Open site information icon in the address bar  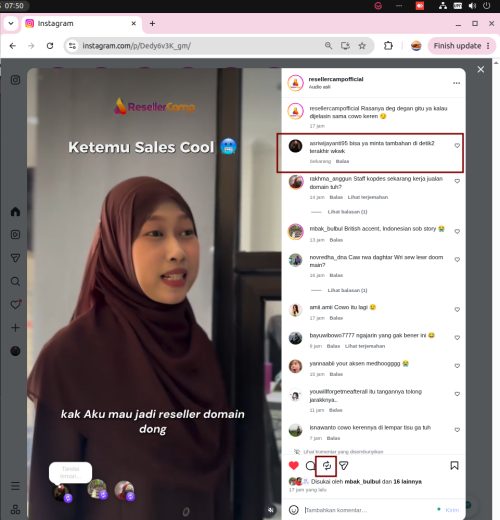point(72,46)
